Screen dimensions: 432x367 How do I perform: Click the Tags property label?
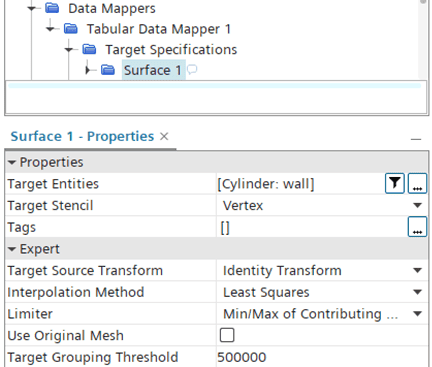pyautogui.click(x=21, y=227)
